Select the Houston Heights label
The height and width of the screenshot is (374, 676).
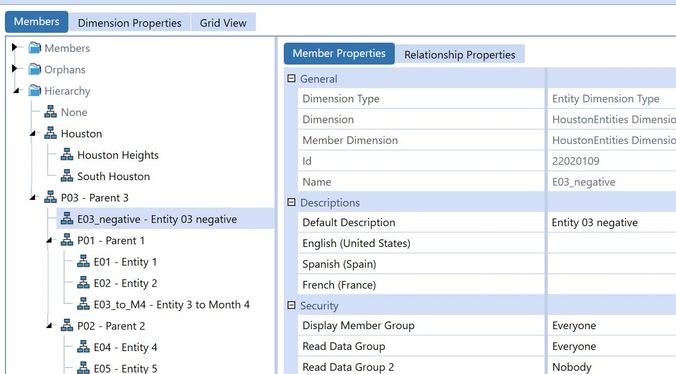point(118,155)
